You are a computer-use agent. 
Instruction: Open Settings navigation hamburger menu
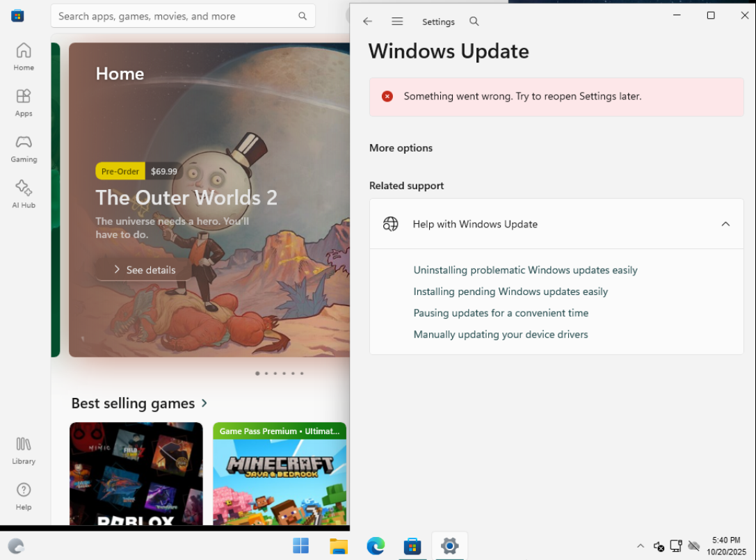(x=397, y=22)
